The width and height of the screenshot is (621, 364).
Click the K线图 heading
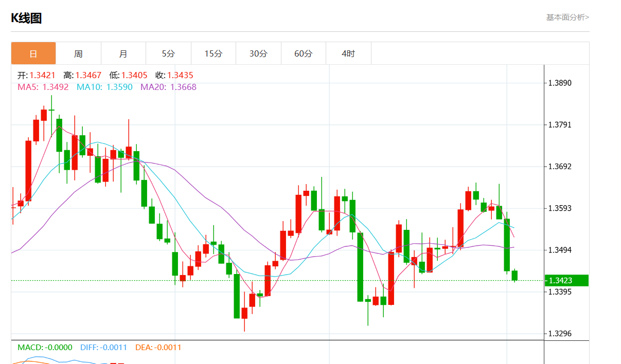[26, 18]
